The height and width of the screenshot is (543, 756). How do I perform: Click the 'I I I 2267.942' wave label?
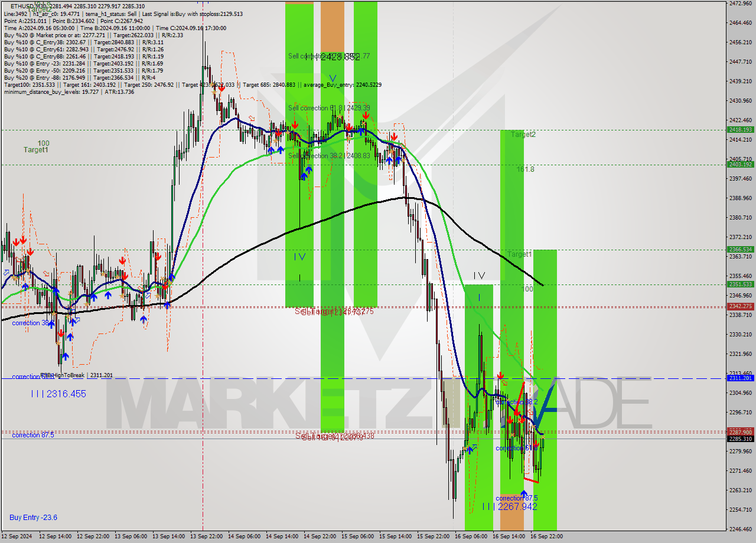pyautogui.click(x=510, y=506)
